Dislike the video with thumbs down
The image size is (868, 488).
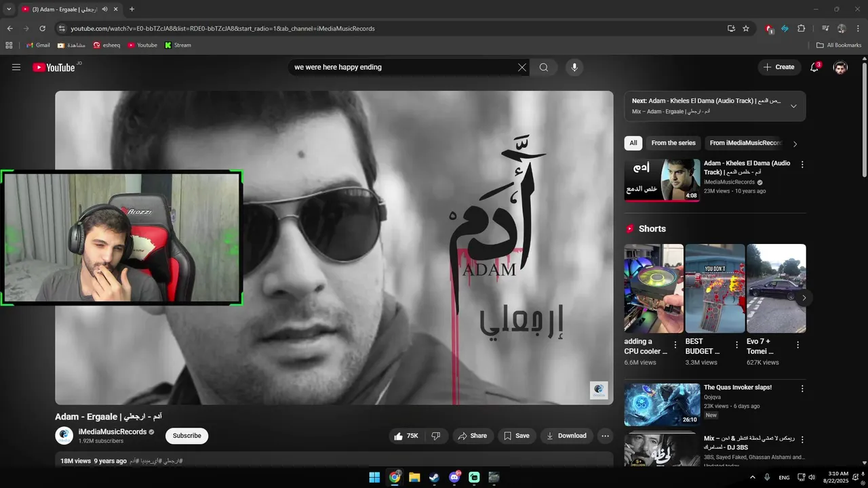(436, 436)
